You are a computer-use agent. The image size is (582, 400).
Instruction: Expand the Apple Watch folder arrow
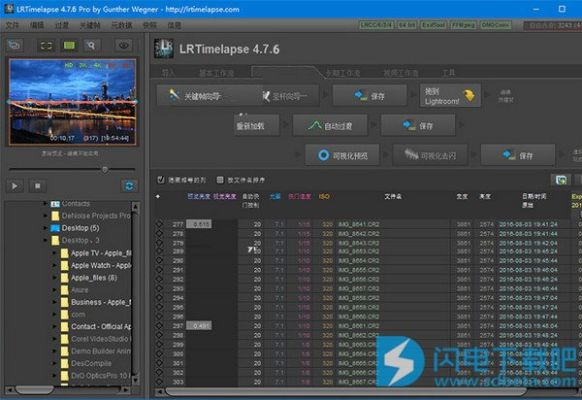[55, 265]
